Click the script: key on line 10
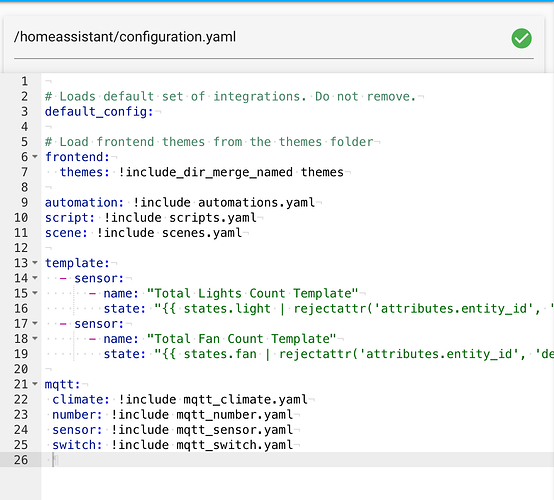The image size is (554, 500). (x=70, y=218)
